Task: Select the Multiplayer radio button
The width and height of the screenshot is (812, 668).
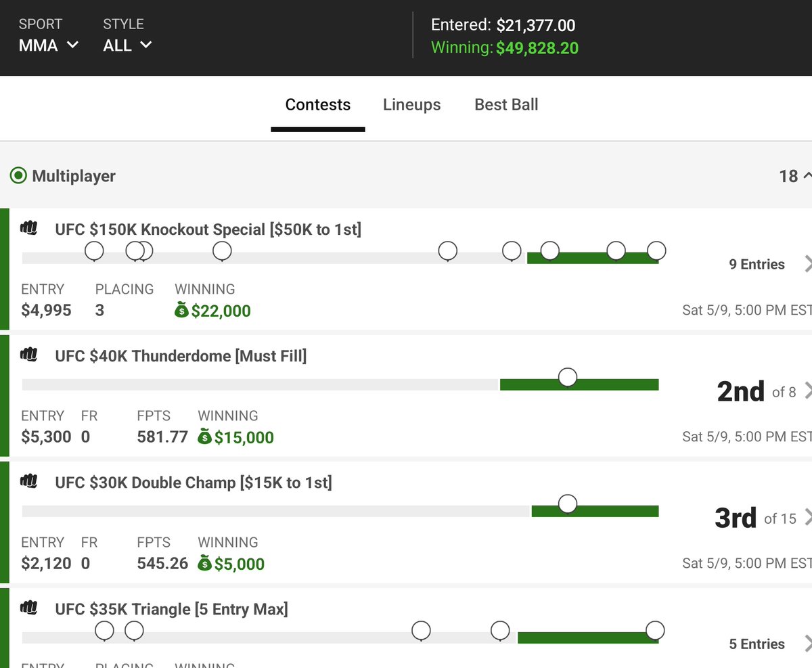Action: pos(18,176)
